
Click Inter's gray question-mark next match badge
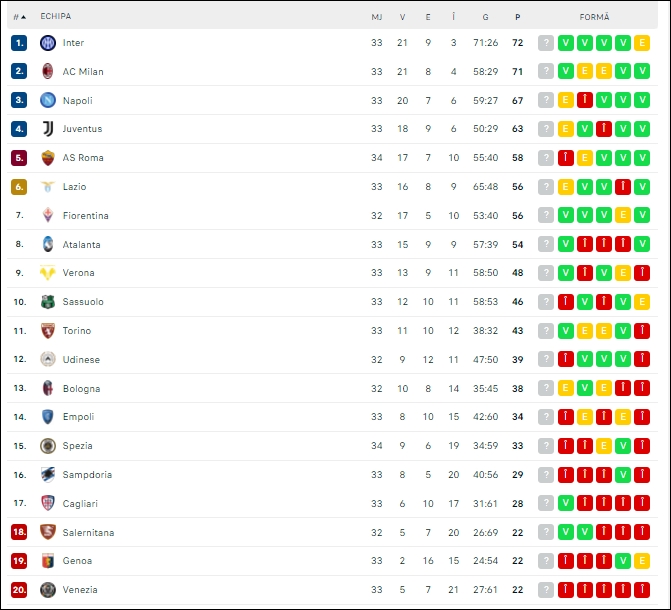tap(546, 43)
